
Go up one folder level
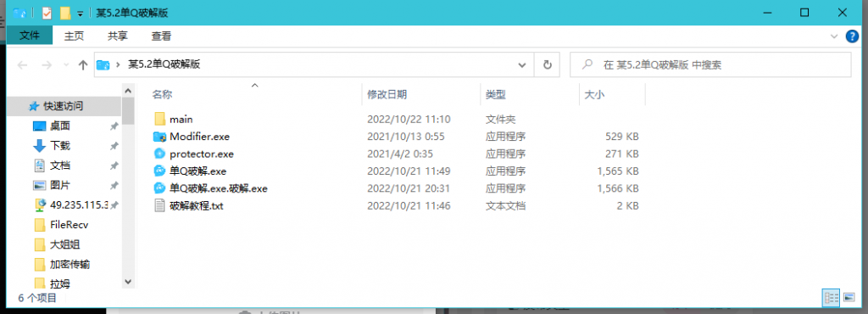(83, 65)
